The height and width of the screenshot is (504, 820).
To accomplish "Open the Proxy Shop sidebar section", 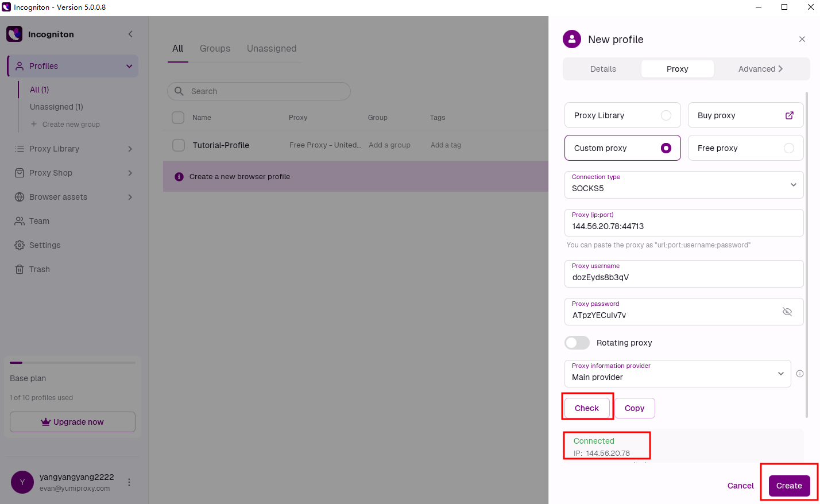I will coord(73,173).
